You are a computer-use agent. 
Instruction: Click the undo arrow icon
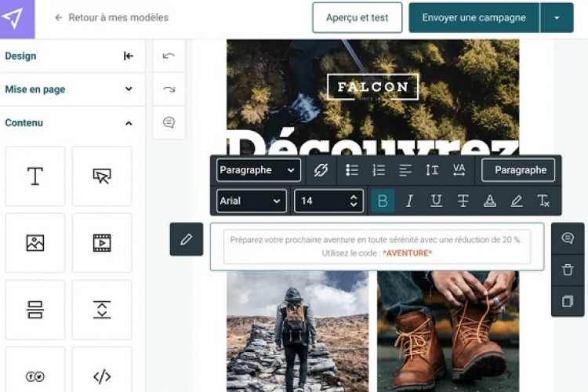pyautogui.click(x=169, y=56)
